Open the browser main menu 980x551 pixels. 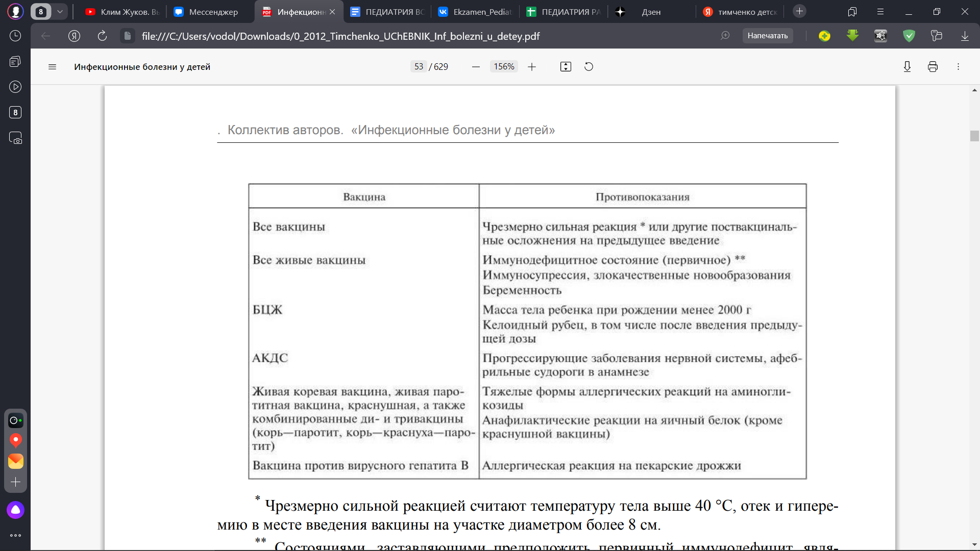click(x=880, y=12)
